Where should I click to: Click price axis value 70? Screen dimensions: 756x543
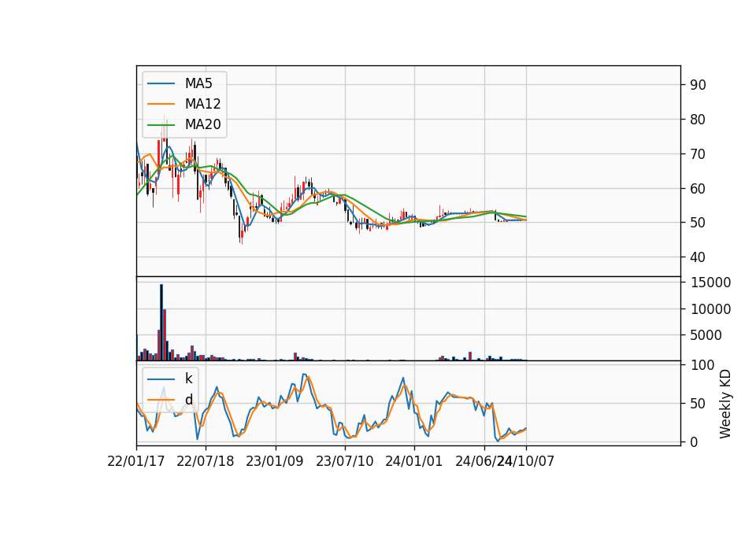coord(699,154)
